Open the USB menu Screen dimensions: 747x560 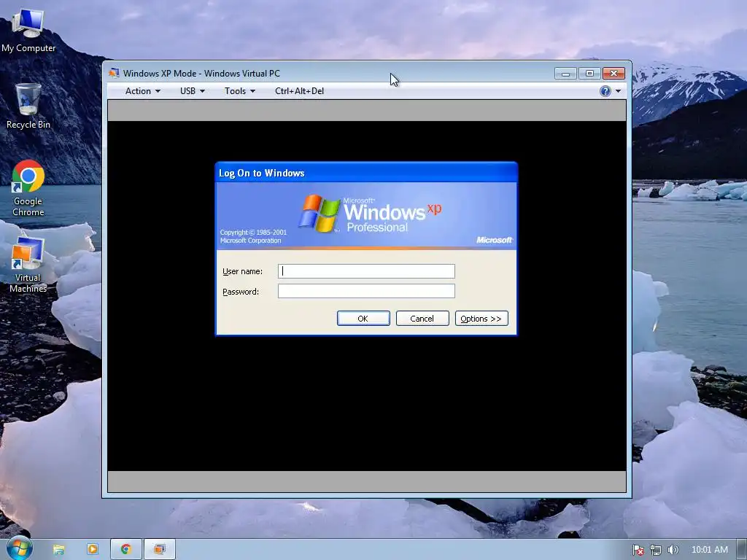click(x=192, y=91)
